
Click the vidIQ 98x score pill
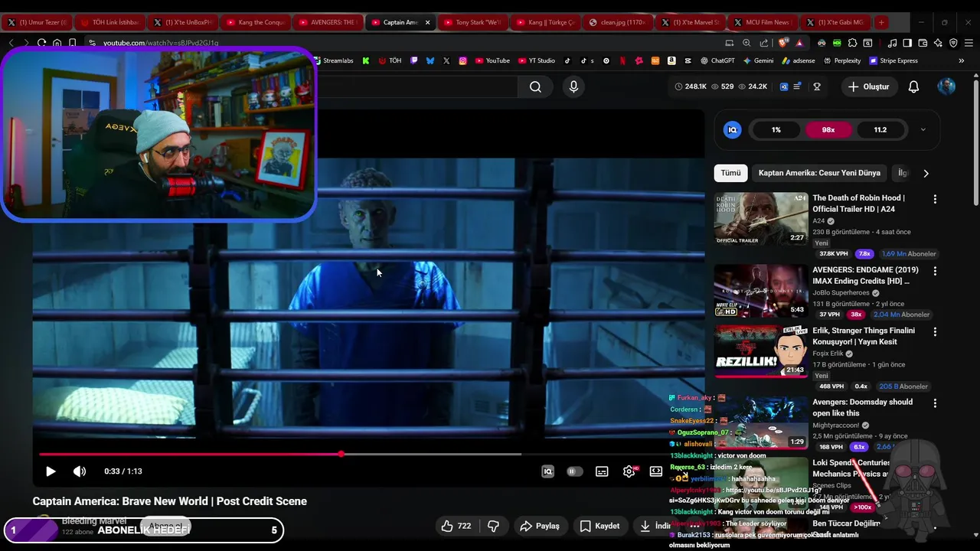tap(828, 129)
